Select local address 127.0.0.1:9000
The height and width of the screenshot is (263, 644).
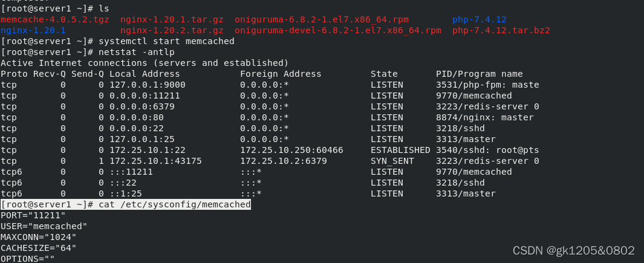[x=148, y=85]
